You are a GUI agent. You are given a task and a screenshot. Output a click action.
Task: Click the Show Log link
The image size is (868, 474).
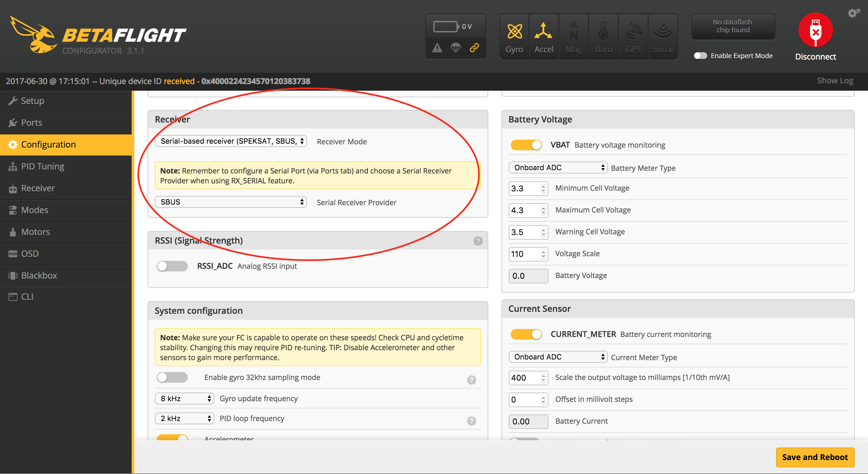(835, 81)
